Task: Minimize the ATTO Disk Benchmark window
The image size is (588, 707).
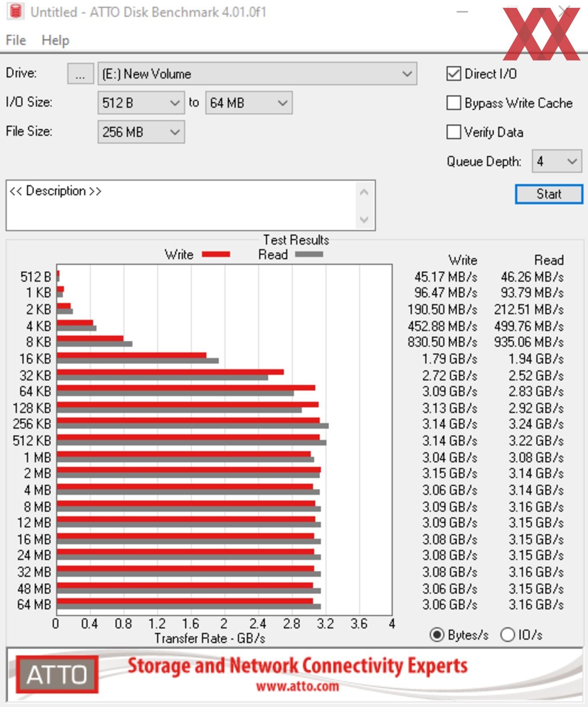Action: click(463, 12)
